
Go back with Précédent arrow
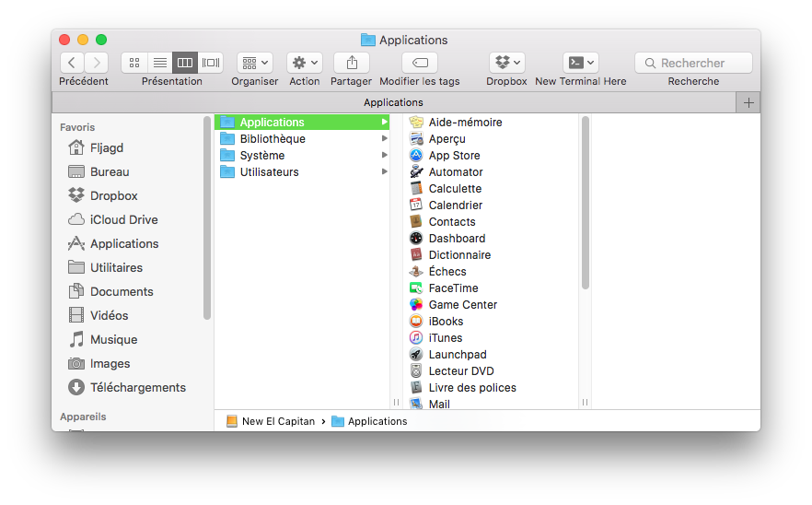coord(73,63)
